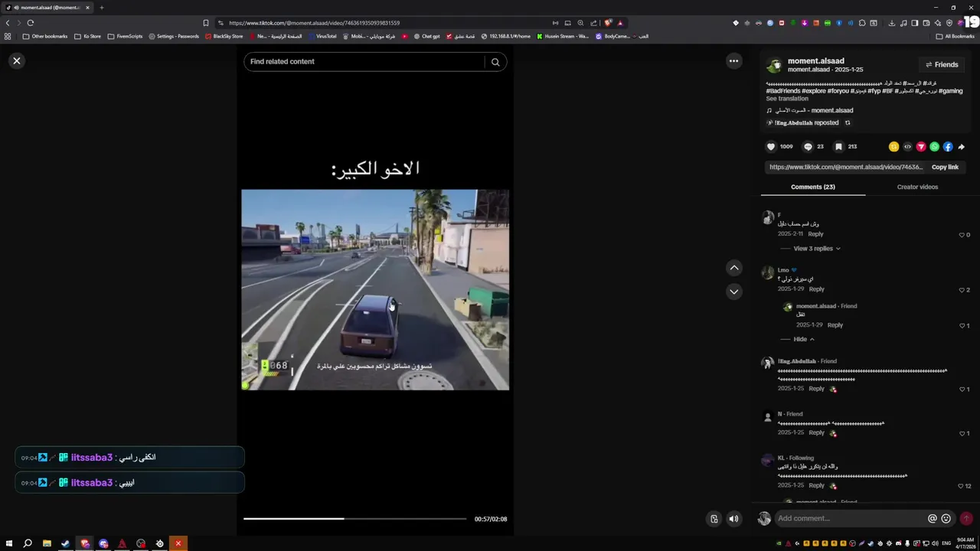Save video with bookmark icon showing 213
The height and width of the screenshot is (551, 980).
click(838, 146)
